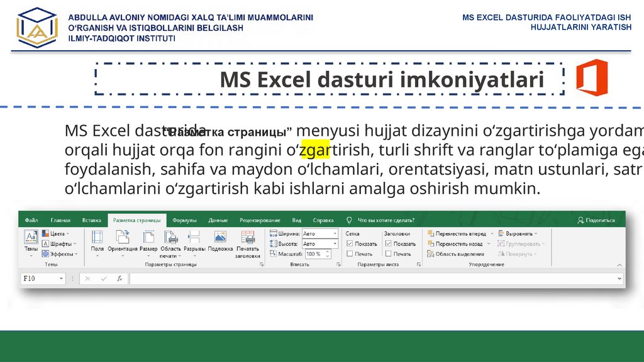Viewport: 644px width, 362px height.
Task: Click the formula bar confirm checkmark icon
Action: (x=104, y=278)
